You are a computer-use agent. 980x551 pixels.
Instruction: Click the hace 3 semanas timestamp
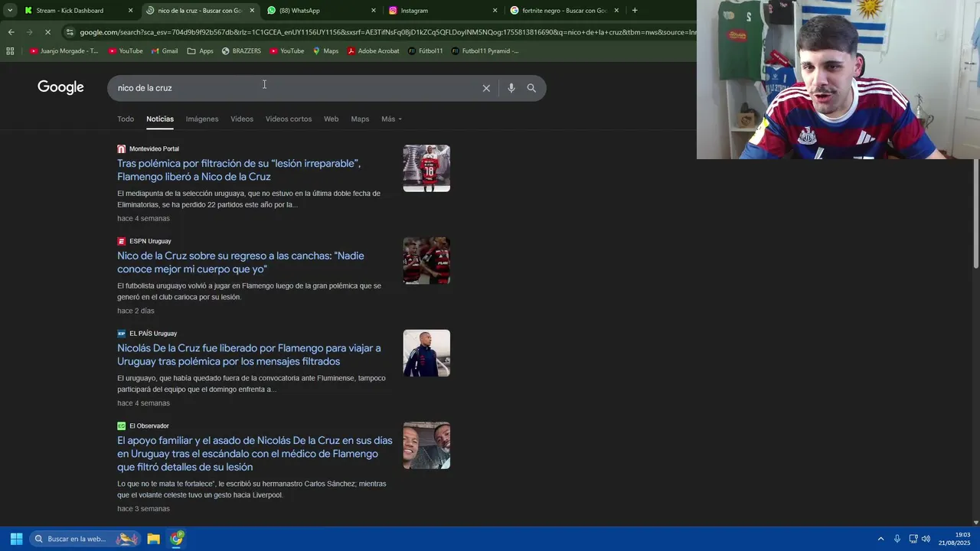click(143, 509)
